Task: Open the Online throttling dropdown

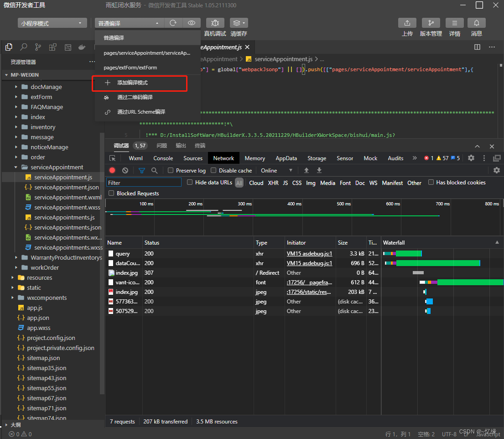Action: tap(276, 171)
